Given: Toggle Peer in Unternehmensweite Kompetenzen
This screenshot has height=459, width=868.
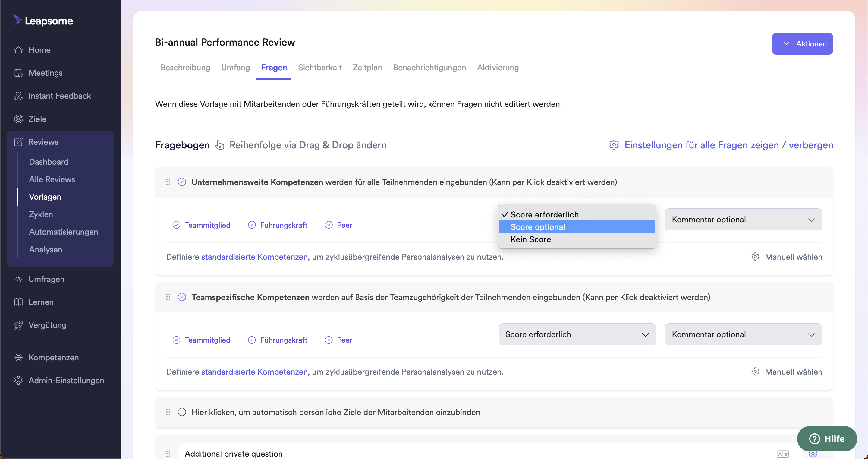Looking at the screenshot, I should [x=338, y=225].
